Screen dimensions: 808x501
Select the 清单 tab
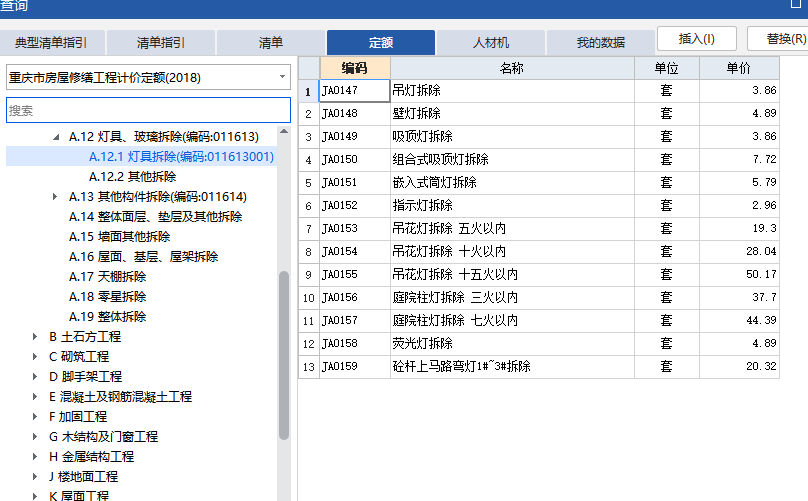coord(271,42)
